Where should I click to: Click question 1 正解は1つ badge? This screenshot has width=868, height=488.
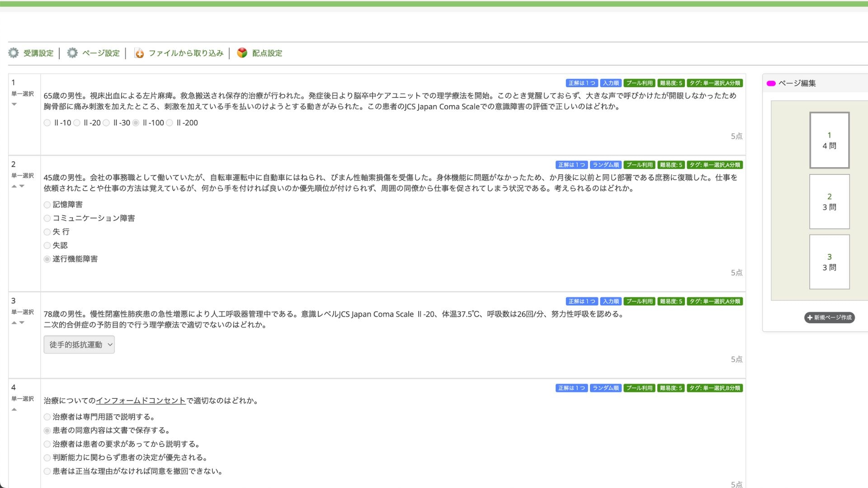coord(582,83)
